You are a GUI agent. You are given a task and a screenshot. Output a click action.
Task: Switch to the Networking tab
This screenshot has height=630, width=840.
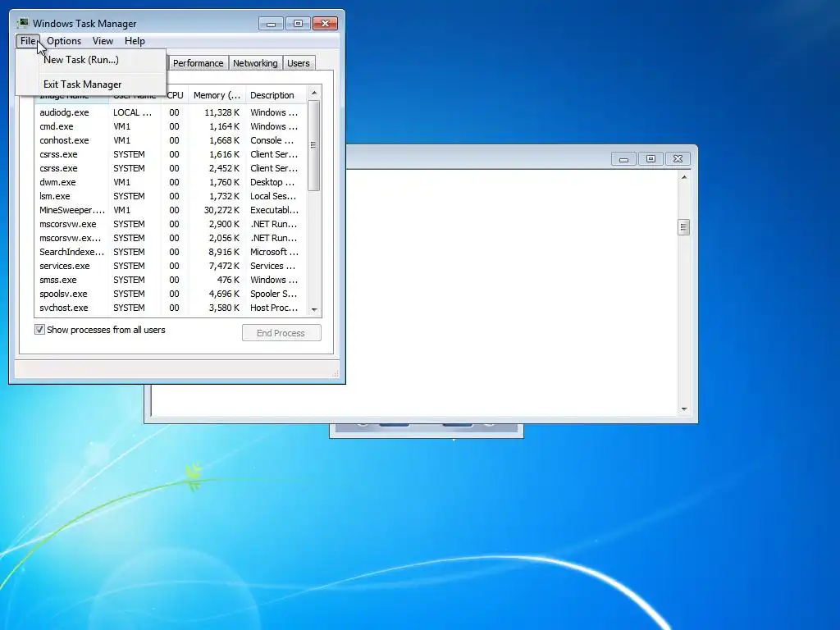pyautogui.click(x=255, y=63)
